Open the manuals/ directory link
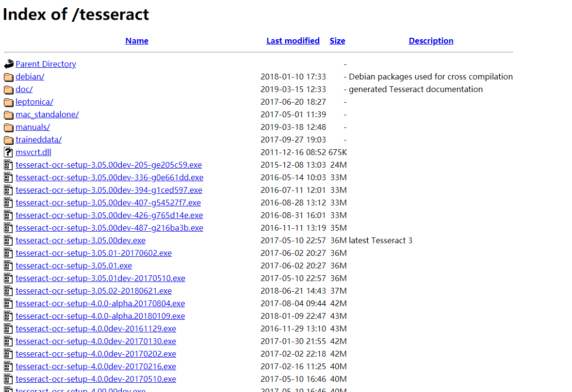This screenshot has height=392, width=572. tap(33, 127)
